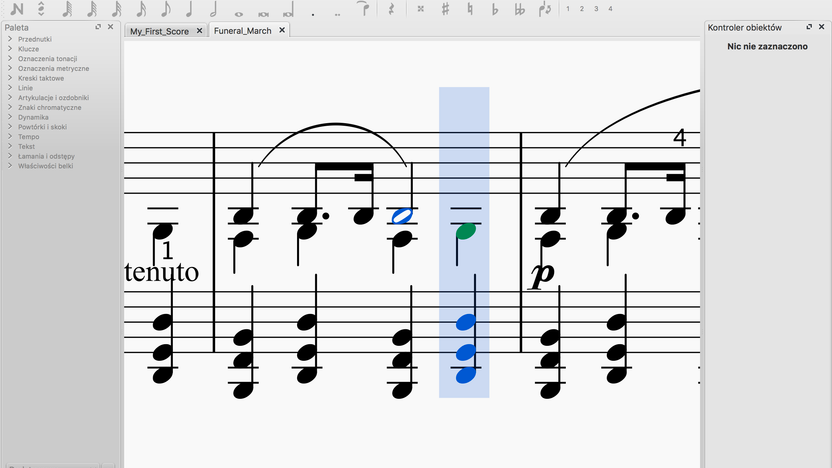
Task: Click the top blue notehead in bass chord
Action: click(x=466, y=322)
